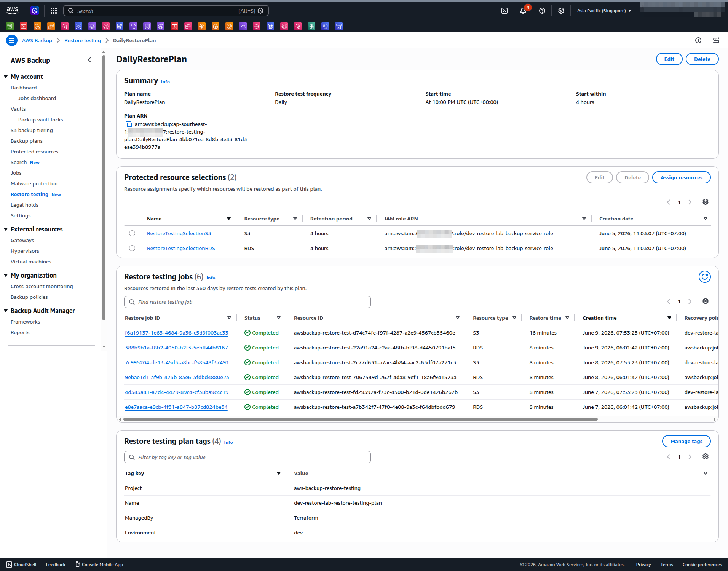Viewport: 728px width, 571px height.
Task: Open the info panel icon
Action: pyautogui.click(x=698, y=40)
